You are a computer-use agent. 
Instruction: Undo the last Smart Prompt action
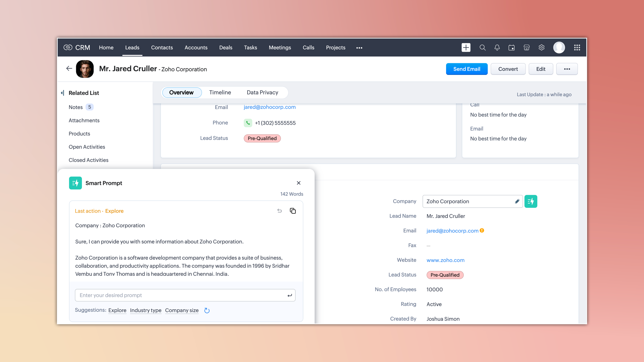pyautogui.click(x=279, y=211)
